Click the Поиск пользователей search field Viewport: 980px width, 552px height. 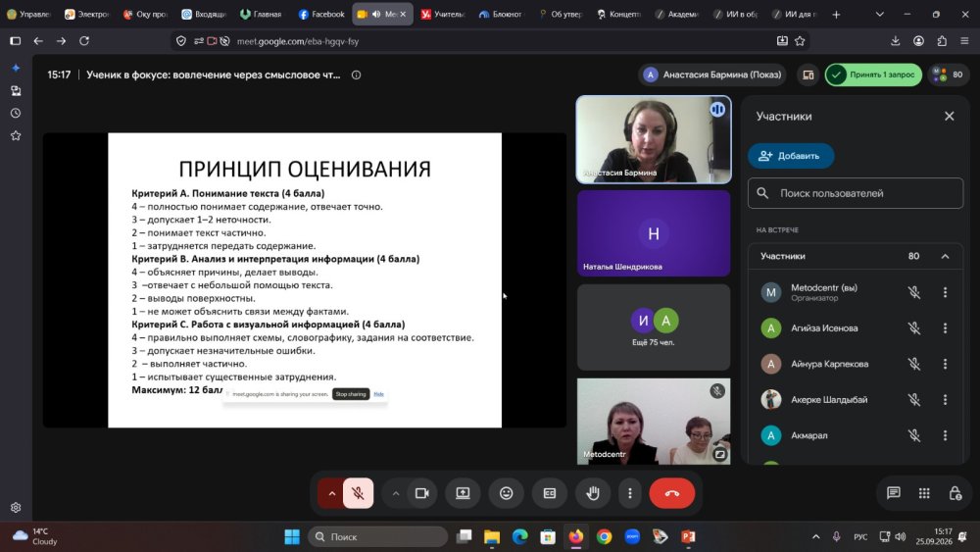click(856, 193)
